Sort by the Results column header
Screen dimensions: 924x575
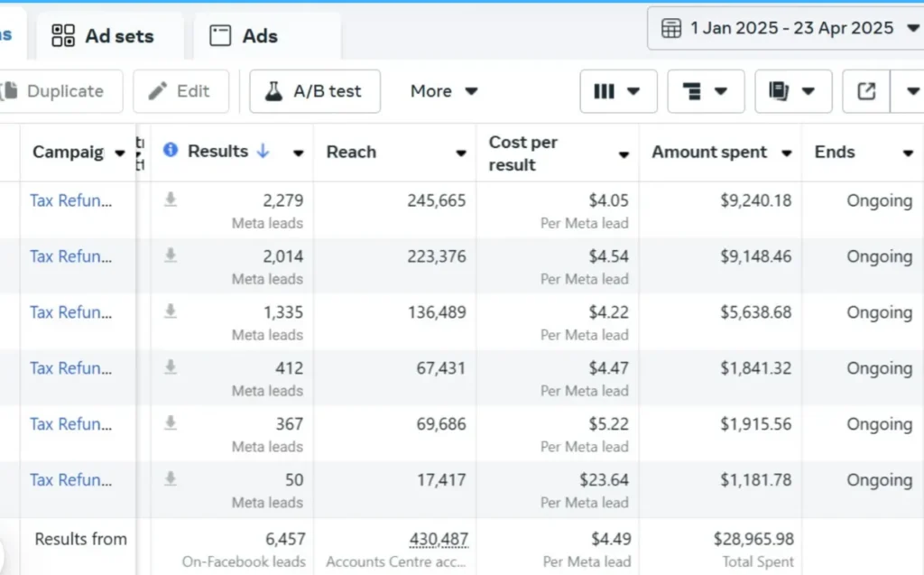point(218,151)
